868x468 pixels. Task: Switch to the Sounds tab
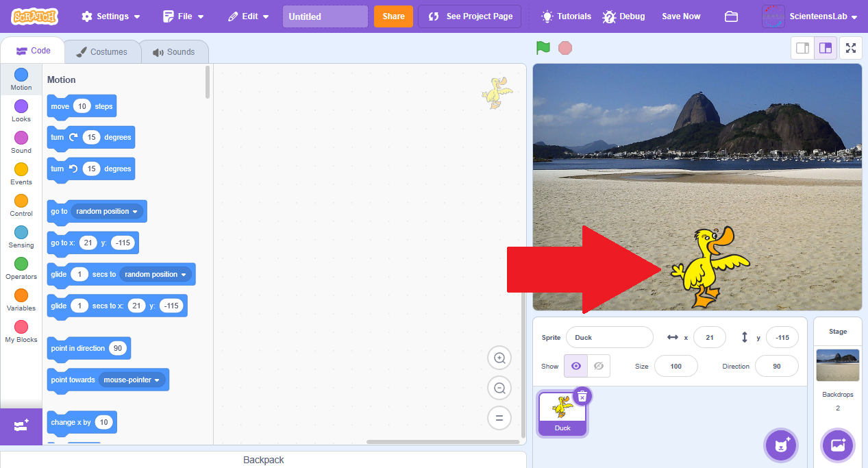[x=174, y=52]
